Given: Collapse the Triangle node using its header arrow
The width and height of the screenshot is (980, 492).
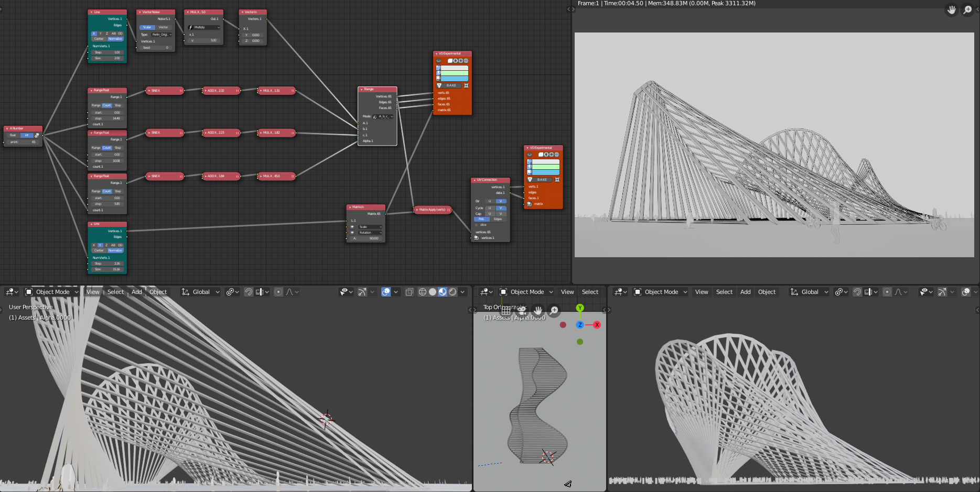Looking at the screenshot, I should (361, 90).
